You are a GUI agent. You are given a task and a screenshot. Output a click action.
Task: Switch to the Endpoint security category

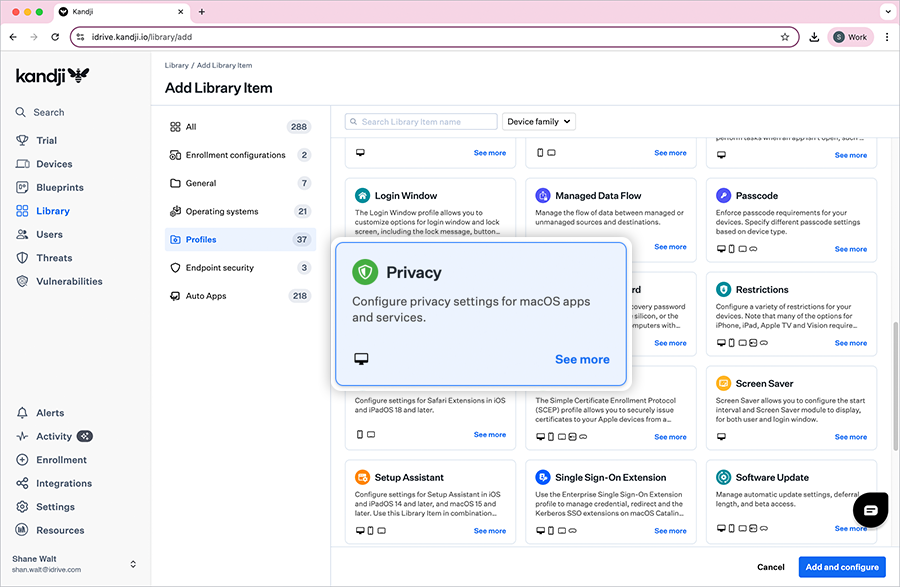pyautogui.click(x=219, y=268)
